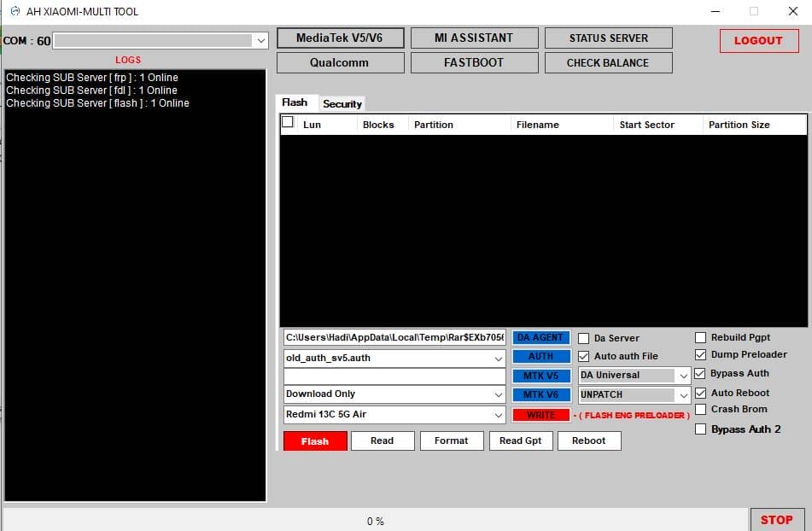Disable the Dump Preloader option
This screenshot has height=531, width=812.
[702, 354]
